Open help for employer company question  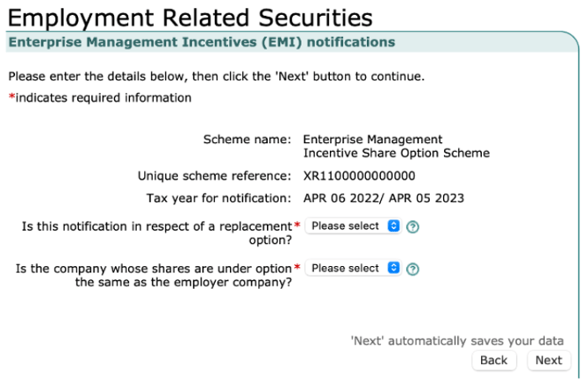pos(412,269)
